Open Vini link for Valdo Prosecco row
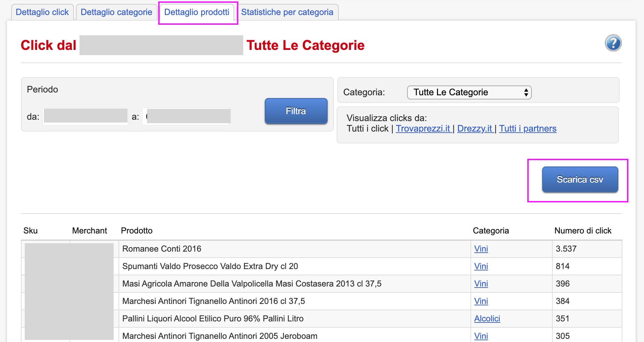The height and width of the screenshot is (342, 644). pyautogui.click(x=481, y=266)
